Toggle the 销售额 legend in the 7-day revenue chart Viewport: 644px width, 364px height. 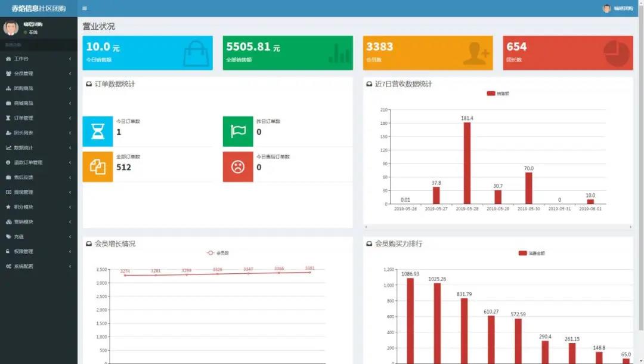tap(498, 94)
